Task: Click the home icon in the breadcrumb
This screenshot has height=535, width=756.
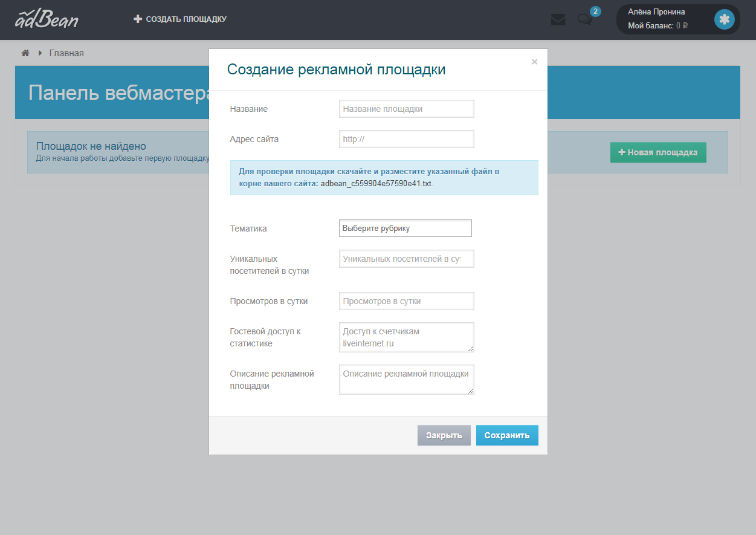Action: (x=25, y=53)
